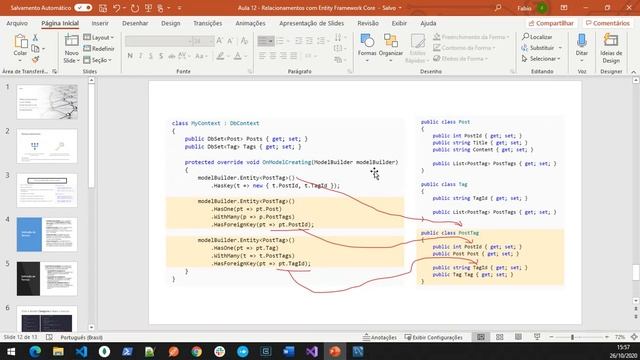The image size is (640, 360).
Task: Click the Save icon in title bar
Action: pyautogui.click(x=103, y=8)
